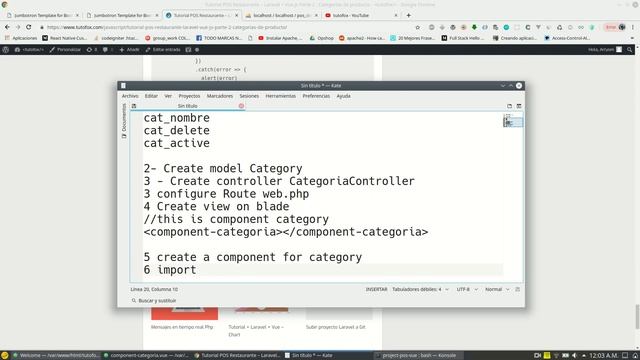Open the 'Buscar y sustituir' panel

[x=154, y=300]
